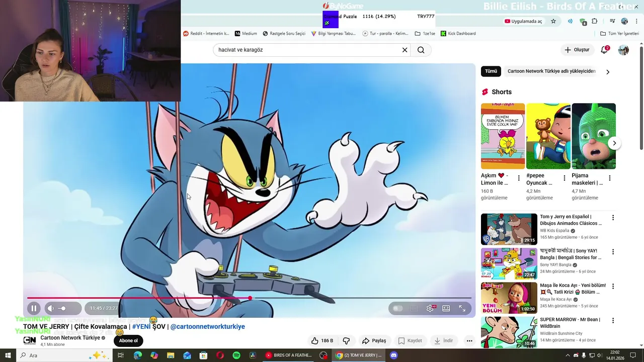Toggle subtitles in the video player

(414, 308)
